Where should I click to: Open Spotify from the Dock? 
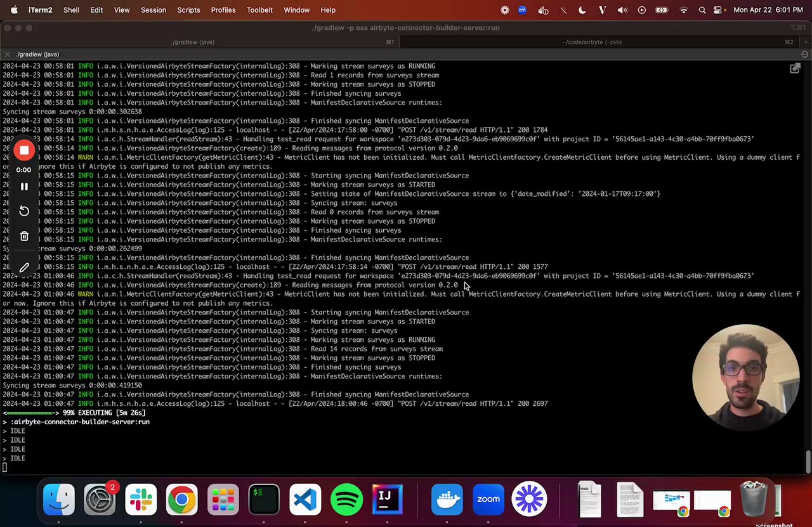pyautogui.click(x=346, y=500)
